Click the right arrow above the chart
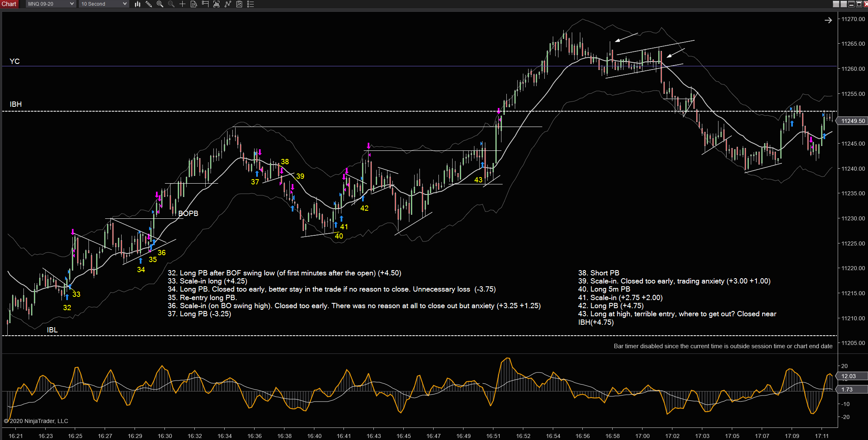 coord(828,20)
